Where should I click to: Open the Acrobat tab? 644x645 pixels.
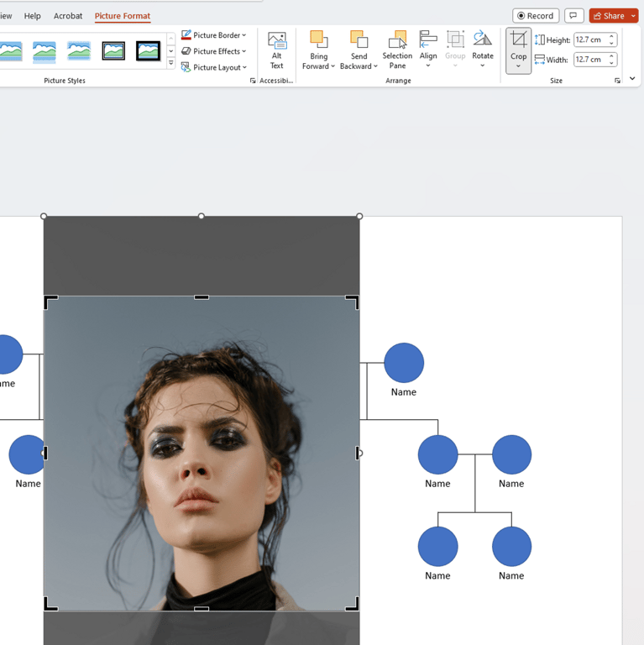pos(68,16)
